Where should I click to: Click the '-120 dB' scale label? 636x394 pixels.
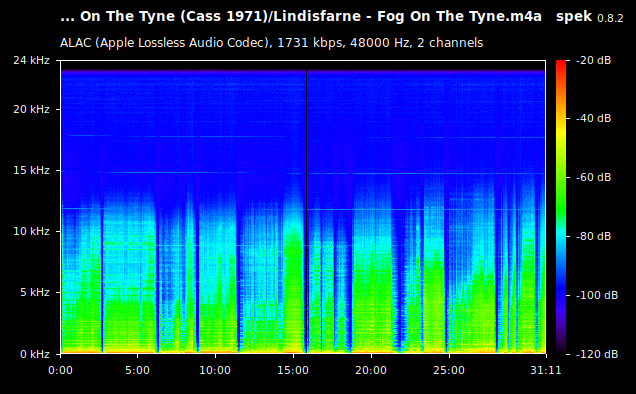tap(597, 354)
